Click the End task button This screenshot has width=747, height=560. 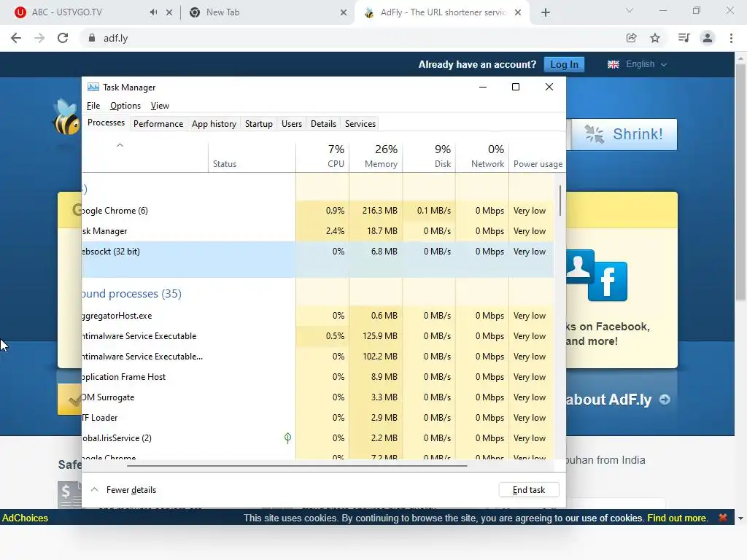click(x=529, y=489)
